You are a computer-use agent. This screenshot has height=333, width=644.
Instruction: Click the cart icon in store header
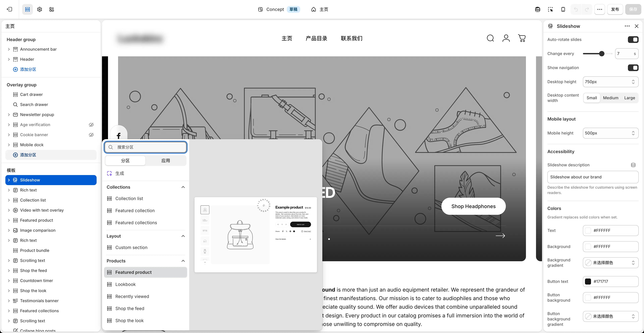(x=522, y=38)
